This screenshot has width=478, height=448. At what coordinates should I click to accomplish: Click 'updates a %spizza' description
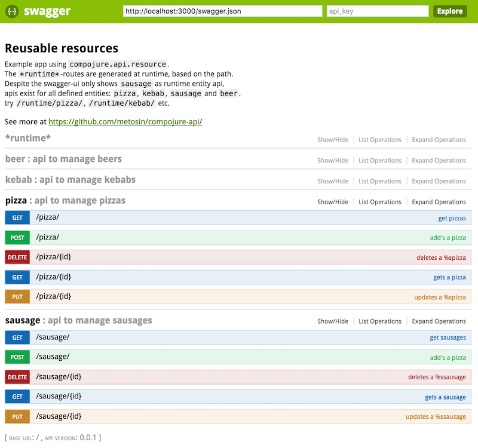coord(440,297)
